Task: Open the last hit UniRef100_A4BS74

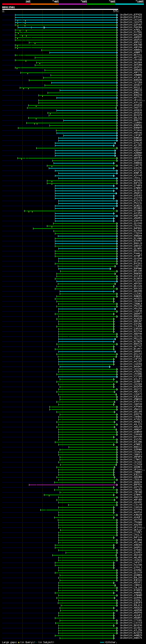Action: pos(131,638)
